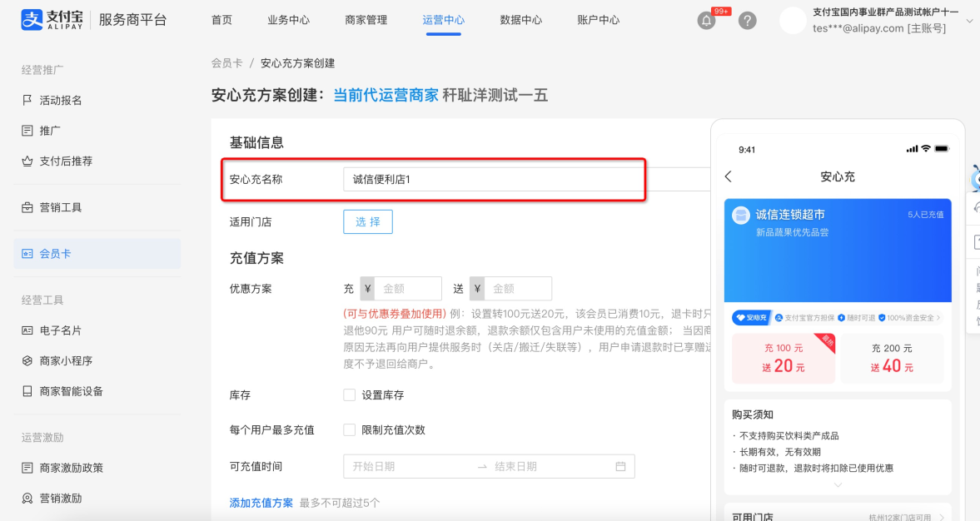
Task: Enable the 限制充值次数 checkbox
Action: pos(350,430)
